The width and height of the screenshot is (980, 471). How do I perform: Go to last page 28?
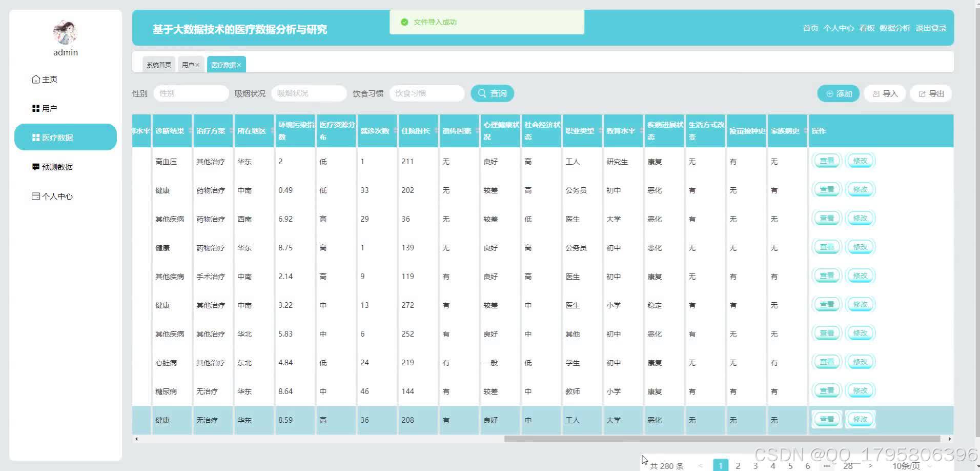848,465
